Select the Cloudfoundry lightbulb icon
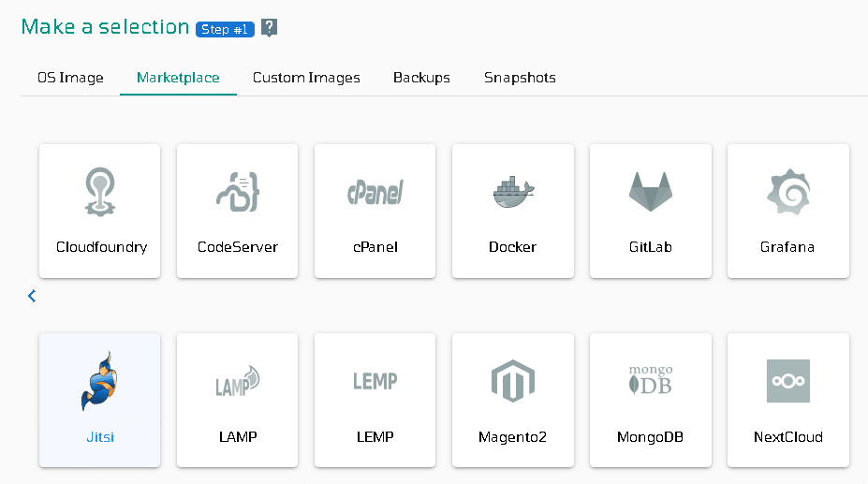The image size is (868, 484). point(99,192)
